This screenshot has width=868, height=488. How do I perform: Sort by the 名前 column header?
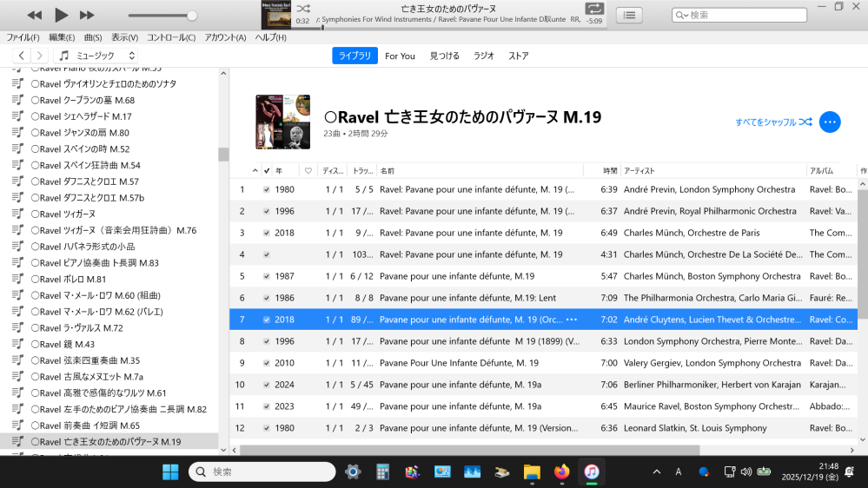coord(480,171)
